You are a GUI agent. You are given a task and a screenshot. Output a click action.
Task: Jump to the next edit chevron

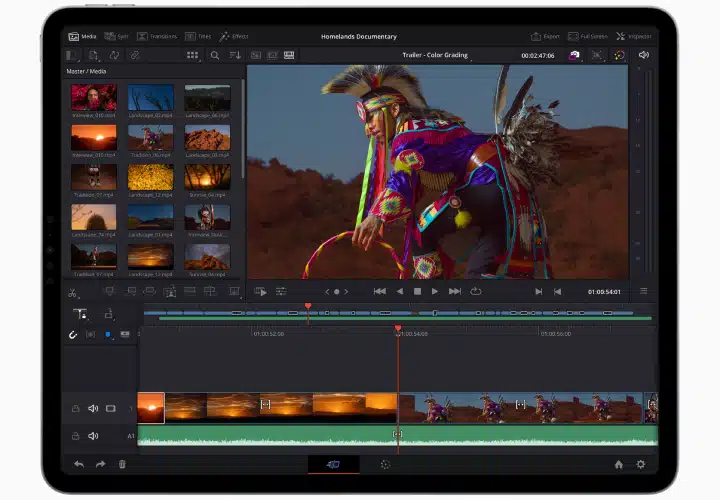pos(346,292)
